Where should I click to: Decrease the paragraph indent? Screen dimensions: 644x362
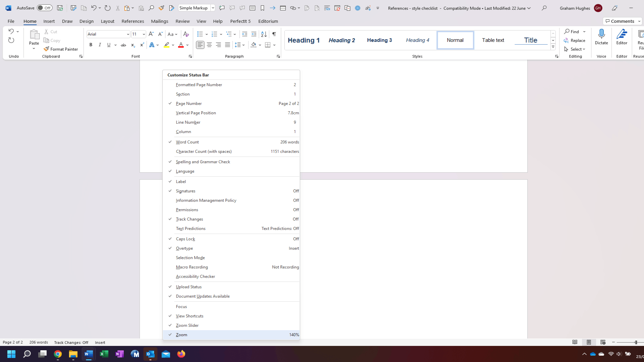(x=245, y=34)
